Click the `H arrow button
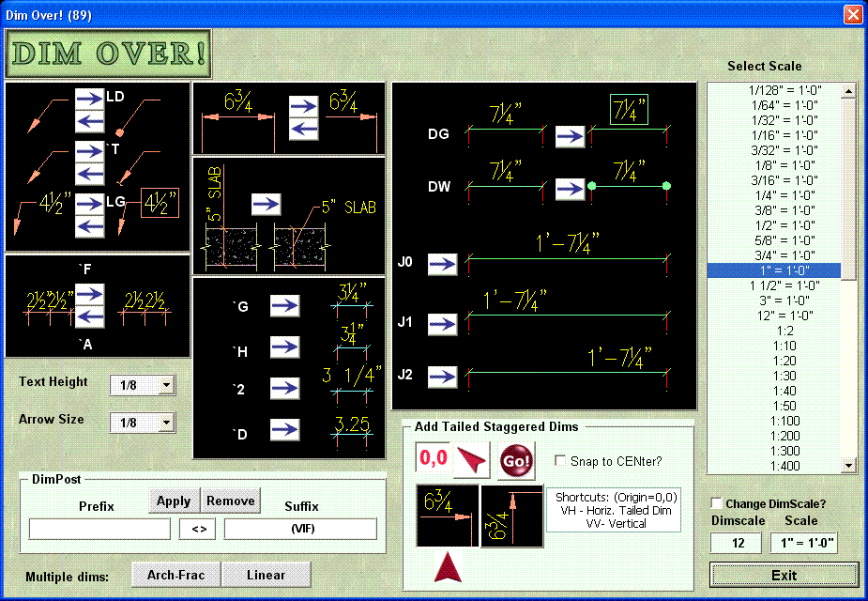Screen dimensions: 868x601 coord(285,347)
